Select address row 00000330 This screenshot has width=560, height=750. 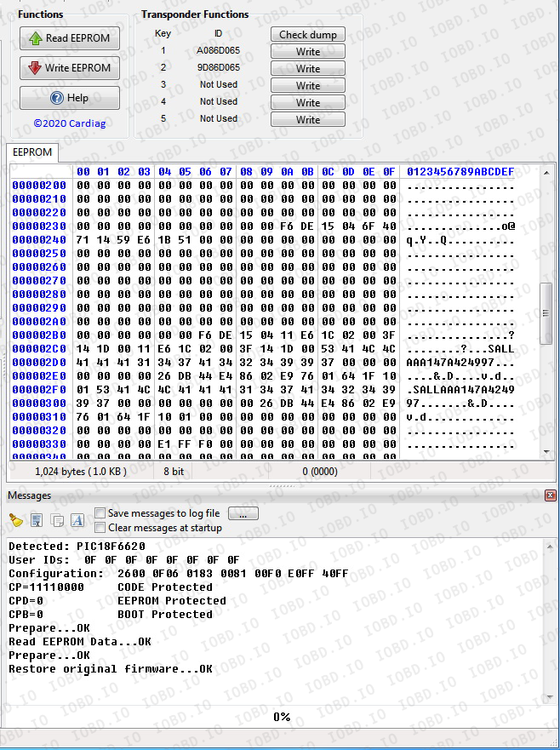click(x=39, y=444)
